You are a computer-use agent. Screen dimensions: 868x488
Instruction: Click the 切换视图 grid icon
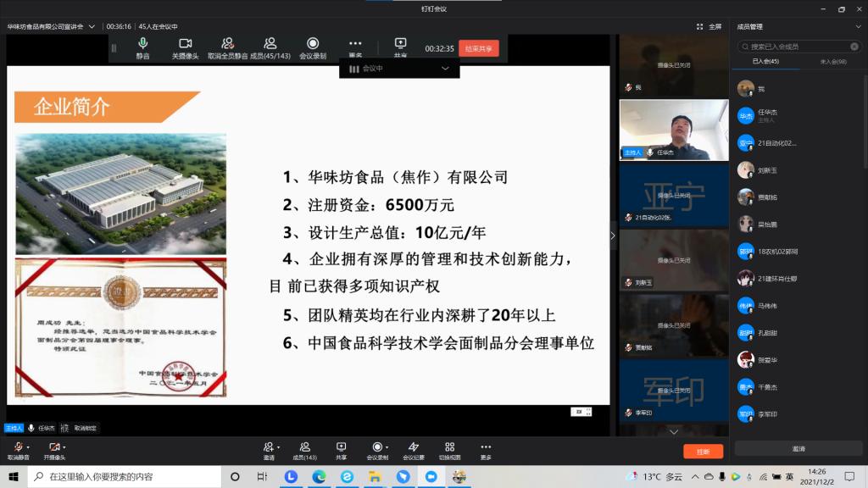(449, 447)
